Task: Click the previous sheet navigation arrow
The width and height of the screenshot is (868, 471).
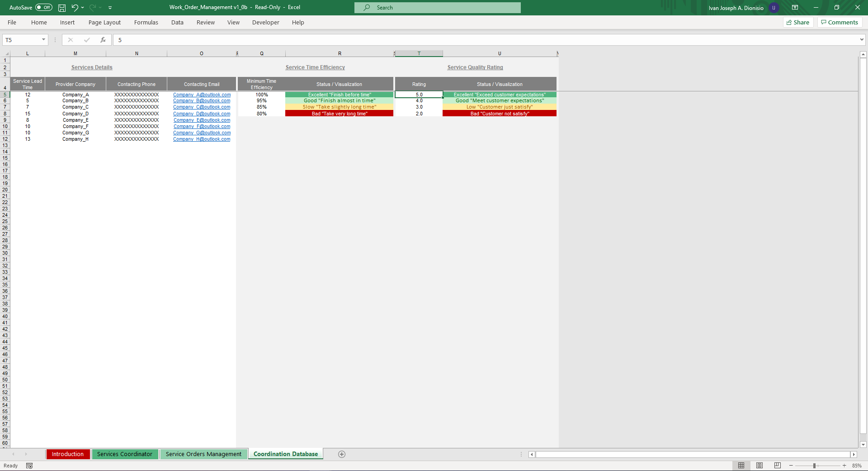Action: (13, 454)
